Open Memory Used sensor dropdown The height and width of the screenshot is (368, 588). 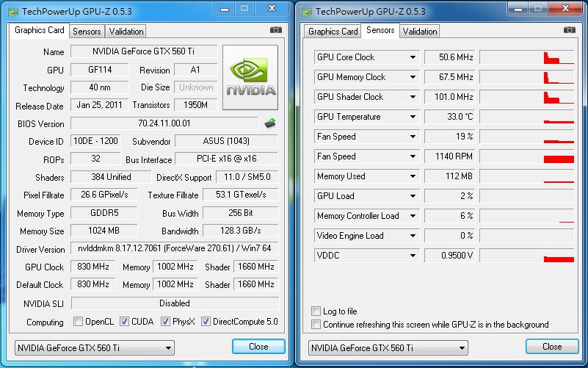pyautogui.click(x=413, y=177)
